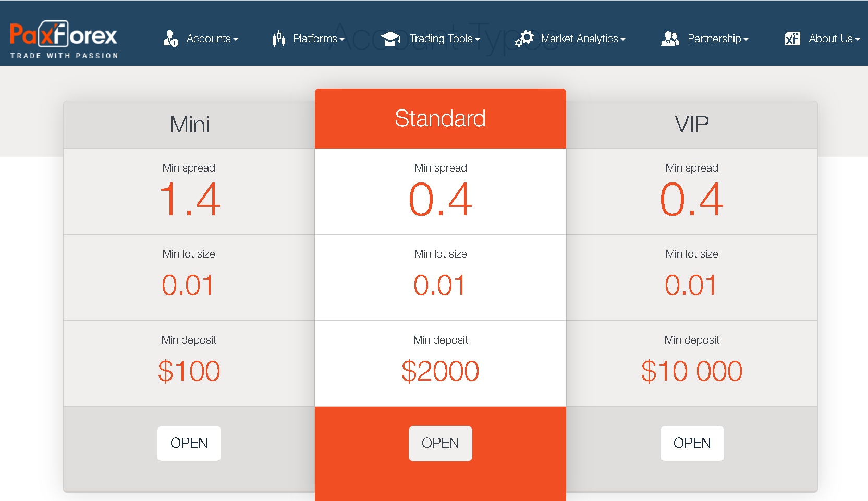Open the About Us menu

830,39
